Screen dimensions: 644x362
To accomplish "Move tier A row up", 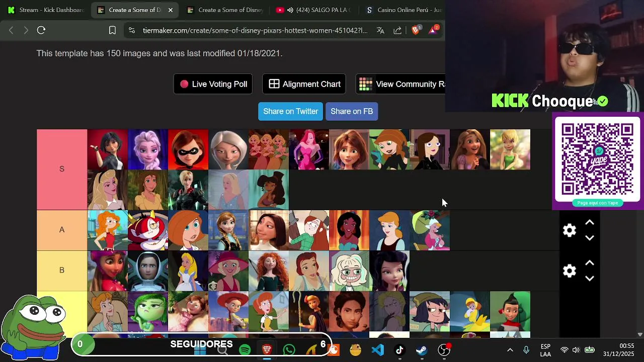I will tap(590, 223).
